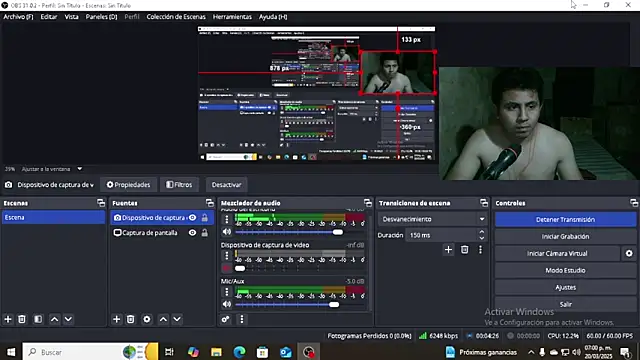
Task: Move source down in Fuentes list
Action: [177, 319]
